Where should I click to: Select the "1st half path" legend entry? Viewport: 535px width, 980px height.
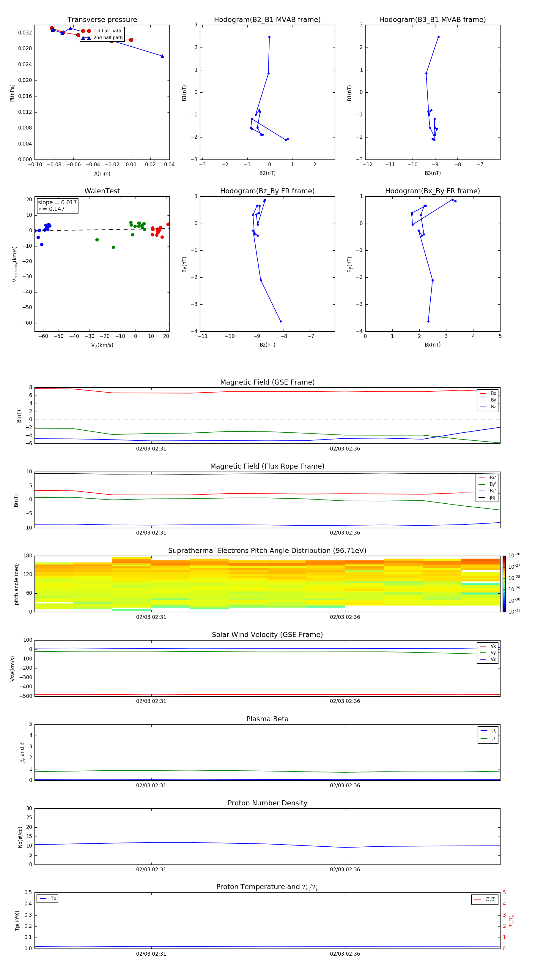tap(101, 31)
